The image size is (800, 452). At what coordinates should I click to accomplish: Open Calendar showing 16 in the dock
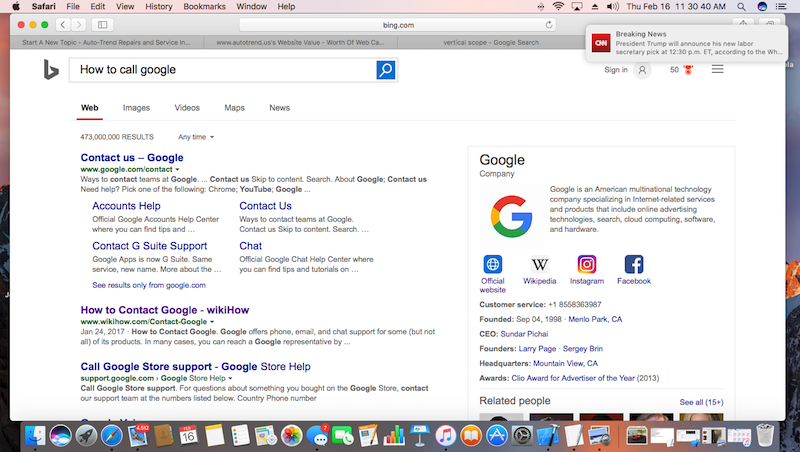(189, 436)
